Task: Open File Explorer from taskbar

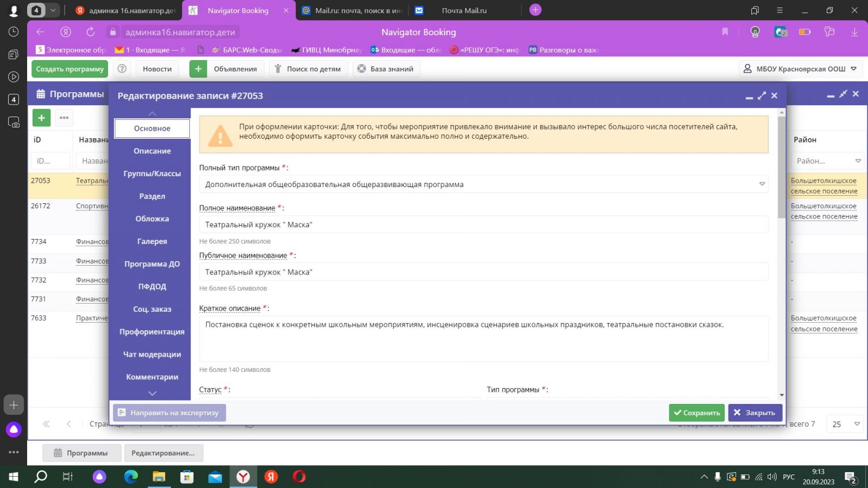Action: point(159,477)
